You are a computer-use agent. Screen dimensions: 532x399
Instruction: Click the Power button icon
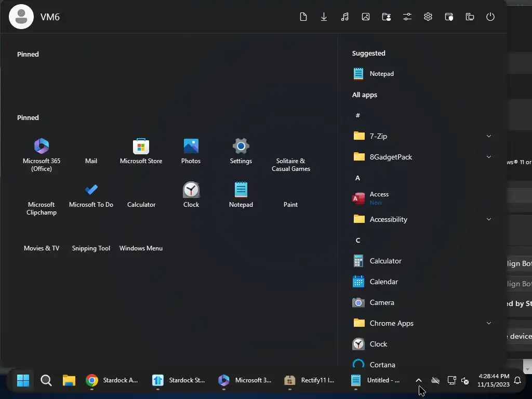[x=490, y=17]
